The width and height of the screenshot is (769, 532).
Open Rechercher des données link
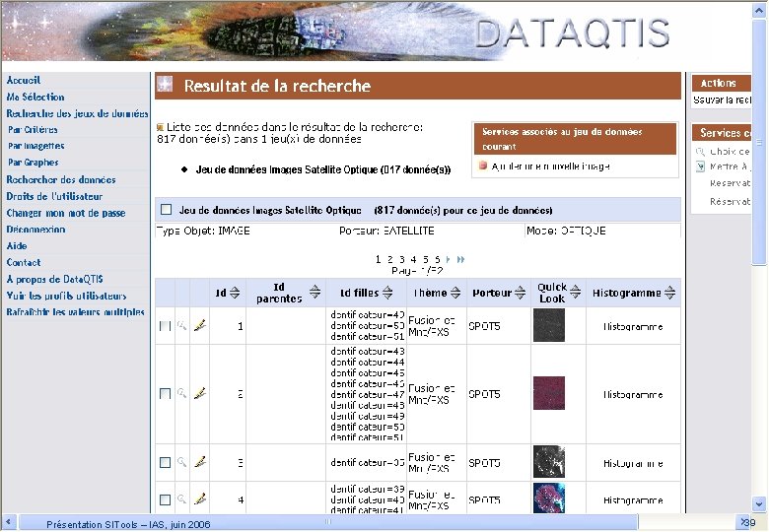pyautogui.click(x=61, y=179)
